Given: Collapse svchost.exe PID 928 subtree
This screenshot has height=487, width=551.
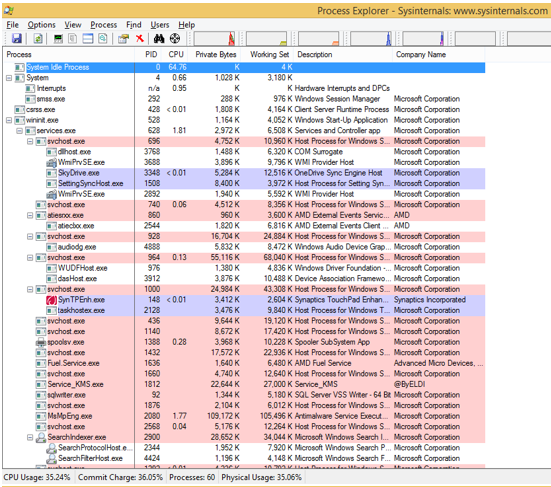Looking at the screenshot, I should [x=30, y=236].
